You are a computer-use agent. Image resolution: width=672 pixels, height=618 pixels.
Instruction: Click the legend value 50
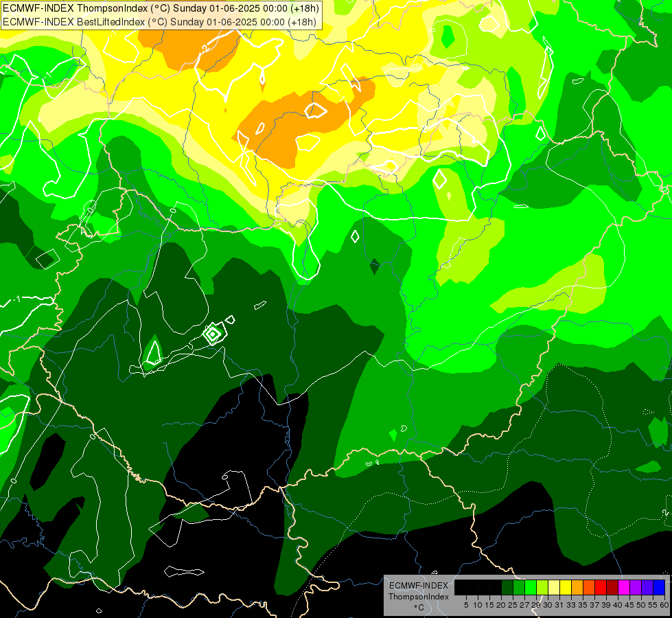click(640, 605)
